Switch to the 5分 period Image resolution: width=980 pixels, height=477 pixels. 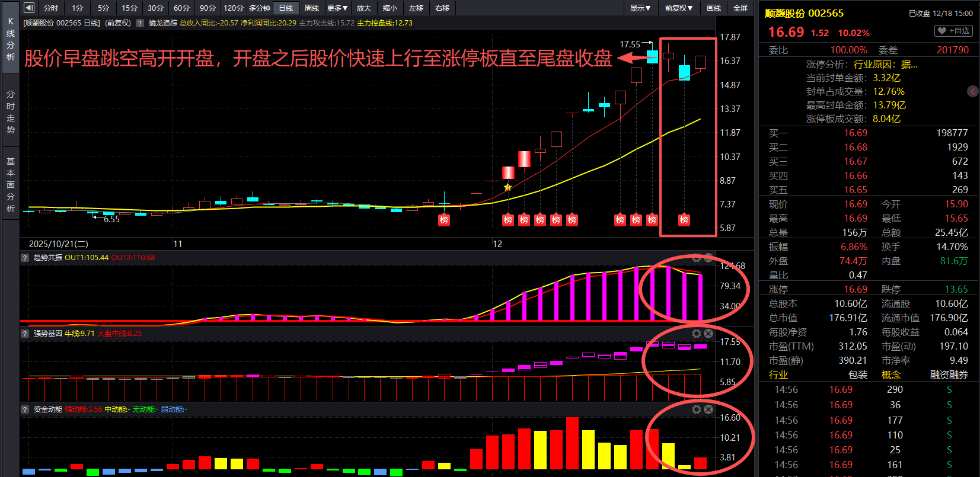click(103, 8)
